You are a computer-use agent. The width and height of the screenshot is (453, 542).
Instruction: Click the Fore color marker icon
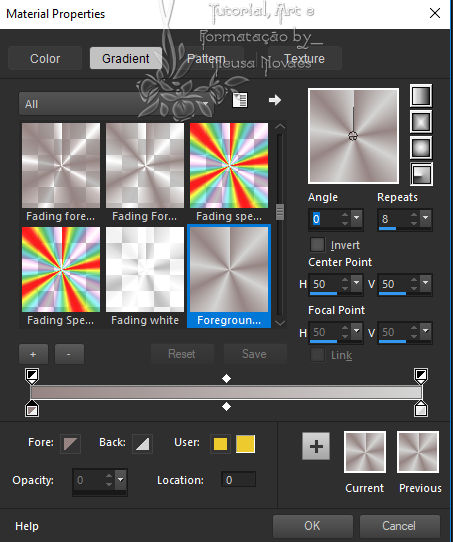[x=71, y=443]
